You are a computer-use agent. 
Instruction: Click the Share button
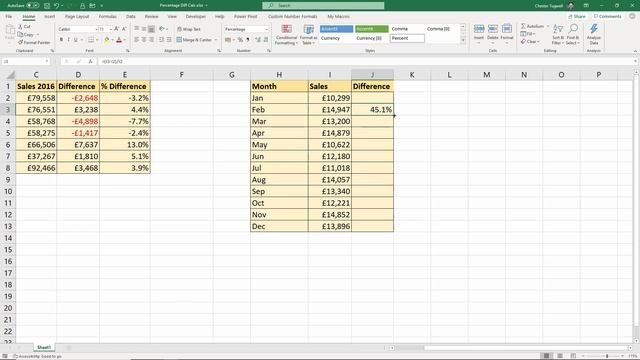(577, 16)
